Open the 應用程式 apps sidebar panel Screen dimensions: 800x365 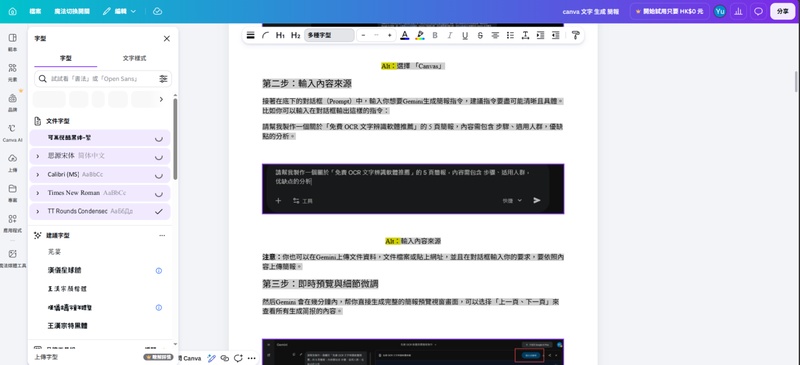click(13, 223)
